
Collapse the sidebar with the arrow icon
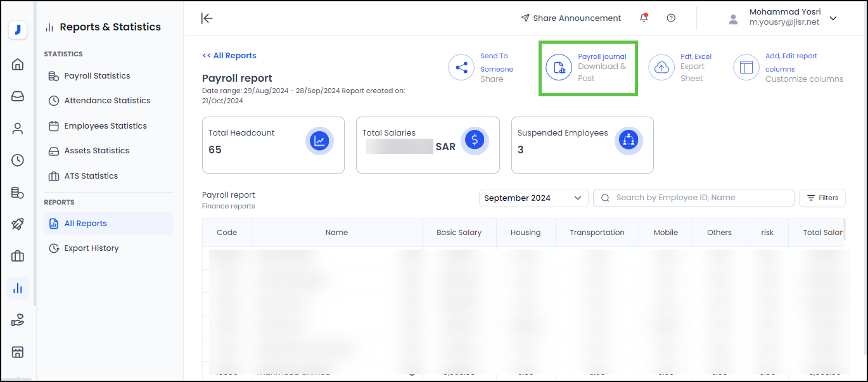point(207,18)
